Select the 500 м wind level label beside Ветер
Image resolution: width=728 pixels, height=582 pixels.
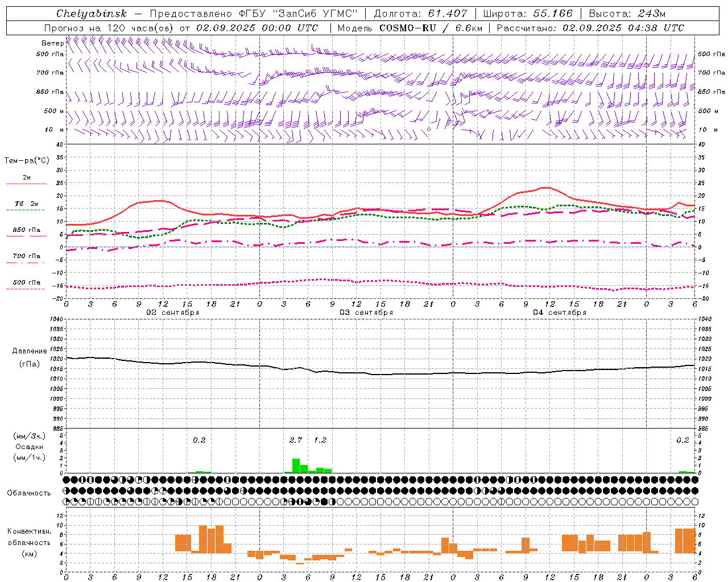pyautogui.click(x=54, y=111)
